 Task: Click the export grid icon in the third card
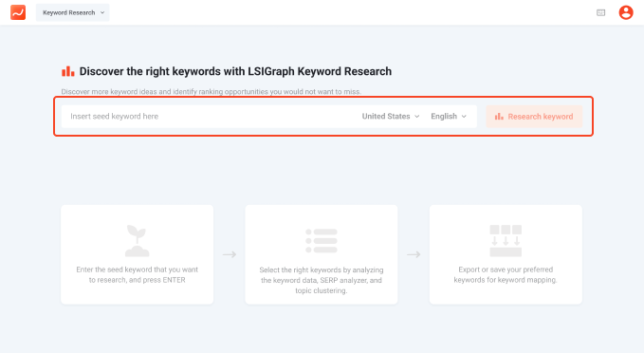click(x=506, y=241)
